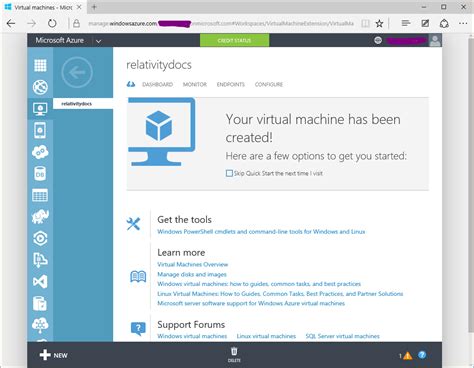Check Skip Quick Start the next time
Screen dimensions: 474x368
229,173
